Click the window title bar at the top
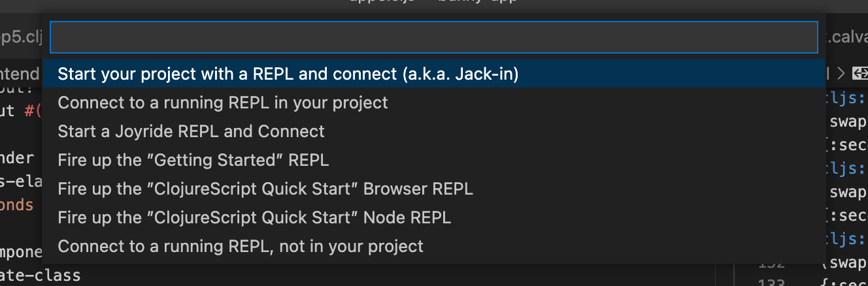This screenshot has width=868, height=286. click(x=433, y=5)
